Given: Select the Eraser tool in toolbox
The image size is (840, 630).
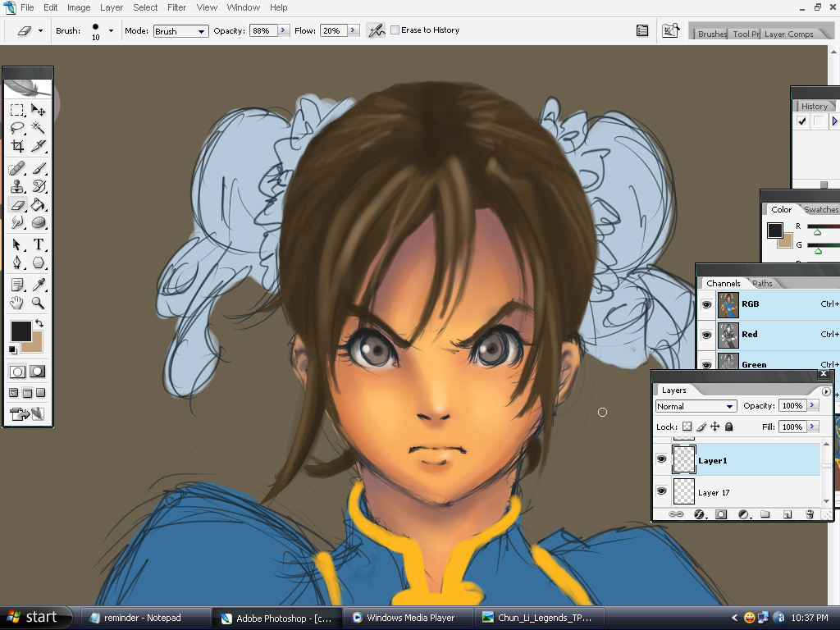Looking at the screenshot, I should pos(17,204).
